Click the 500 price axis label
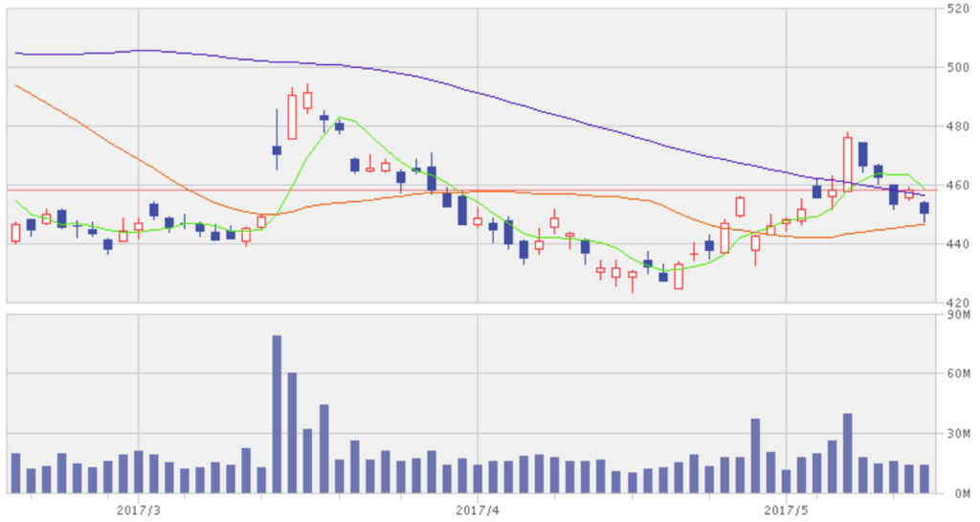 958,67
